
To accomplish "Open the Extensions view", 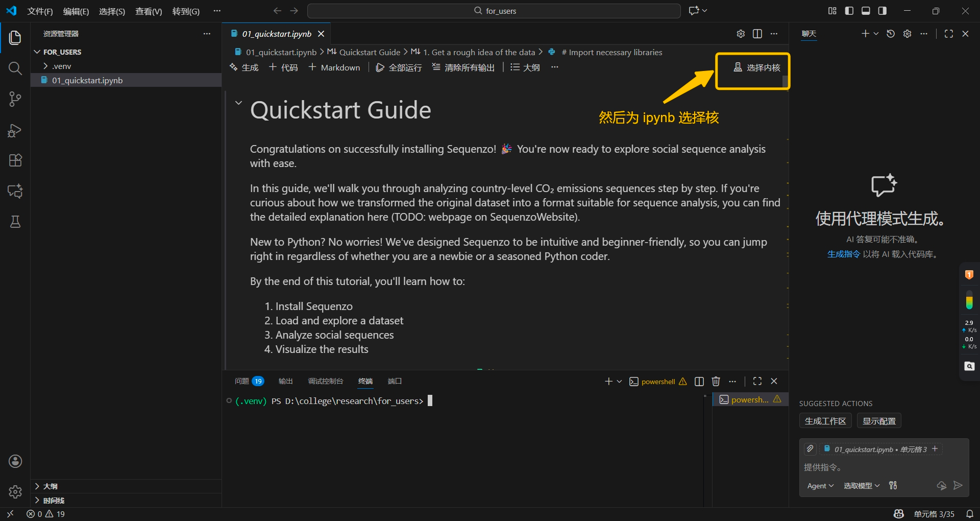I will (15, 160).
